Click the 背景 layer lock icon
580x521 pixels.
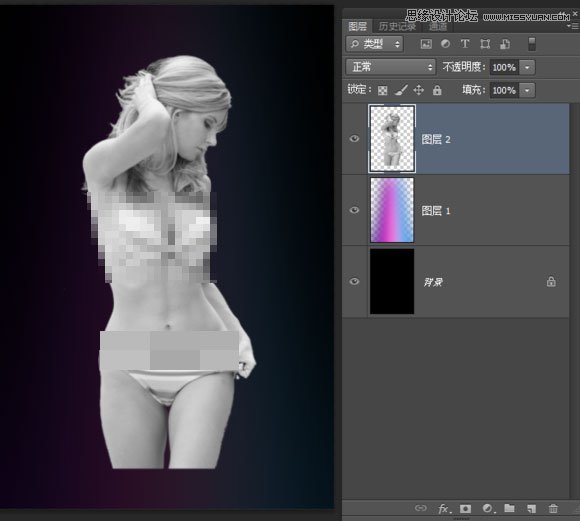[x=551, y=282]
